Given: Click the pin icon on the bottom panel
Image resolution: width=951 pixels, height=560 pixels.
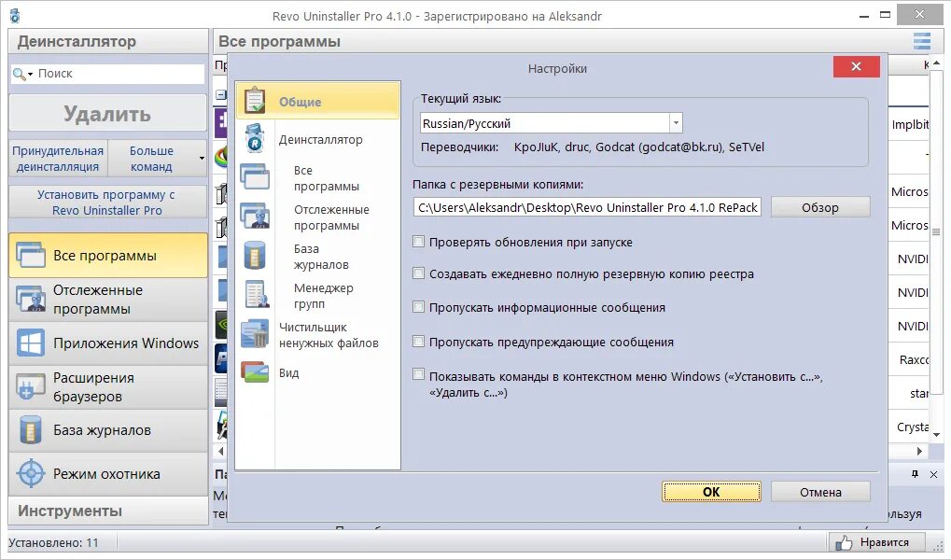Looking at the screenshot, I should (915, 474).
